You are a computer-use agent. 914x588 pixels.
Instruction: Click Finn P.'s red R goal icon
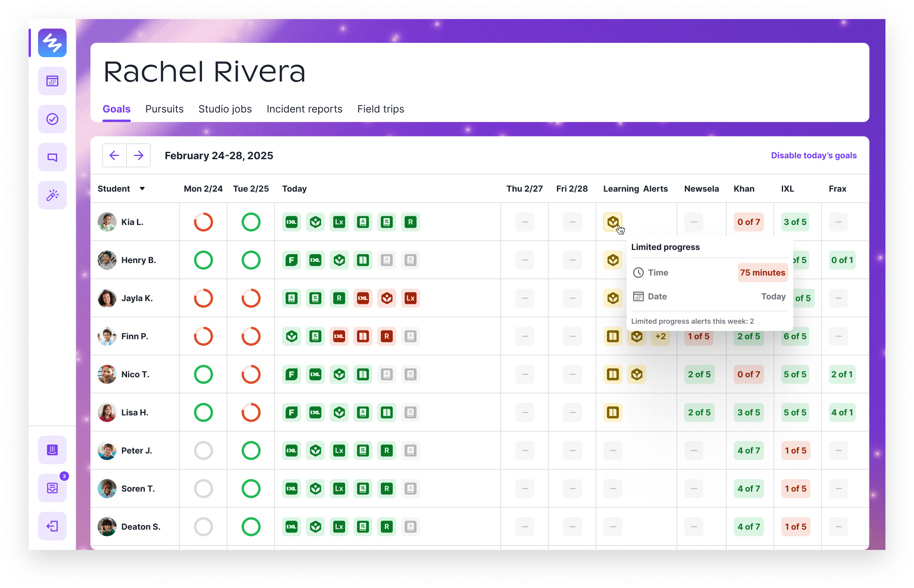(387, 336)
